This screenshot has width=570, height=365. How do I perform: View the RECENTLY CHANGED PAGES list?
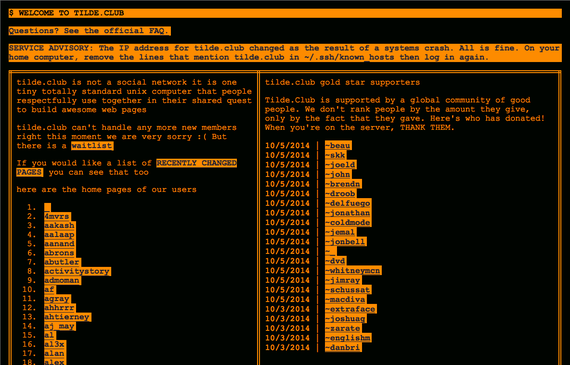click(127, 168)
